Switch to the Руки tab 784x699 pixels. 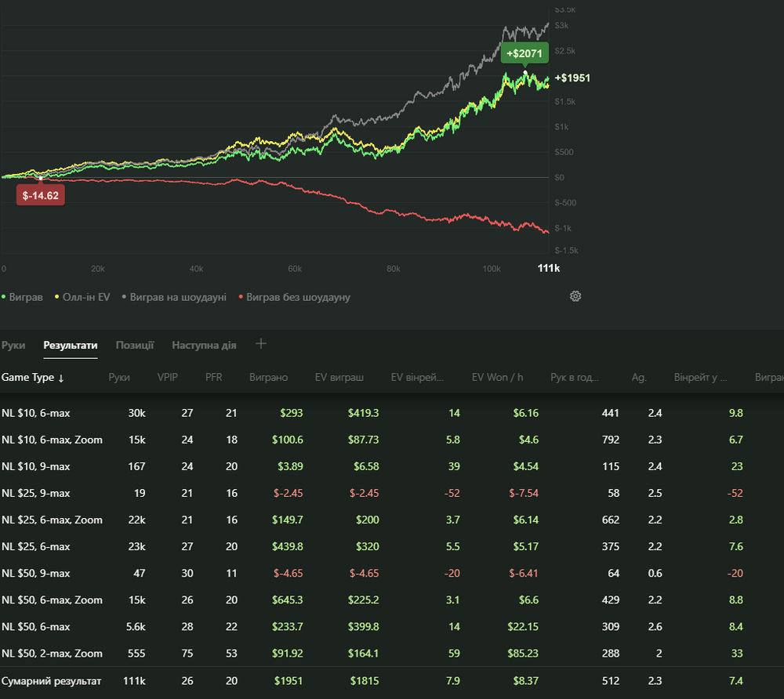(13, 345)
